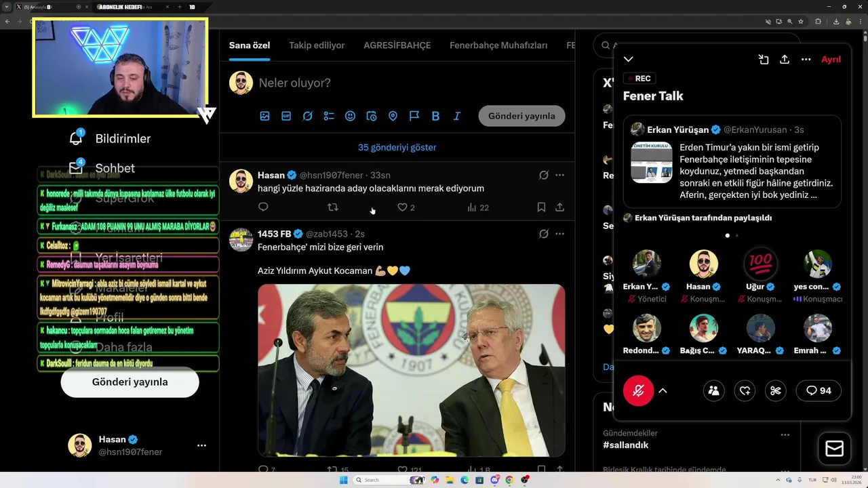The height and width of the screenshot is (488, 868).
Task: Open Bildirimler notifications
Action: 110,139
